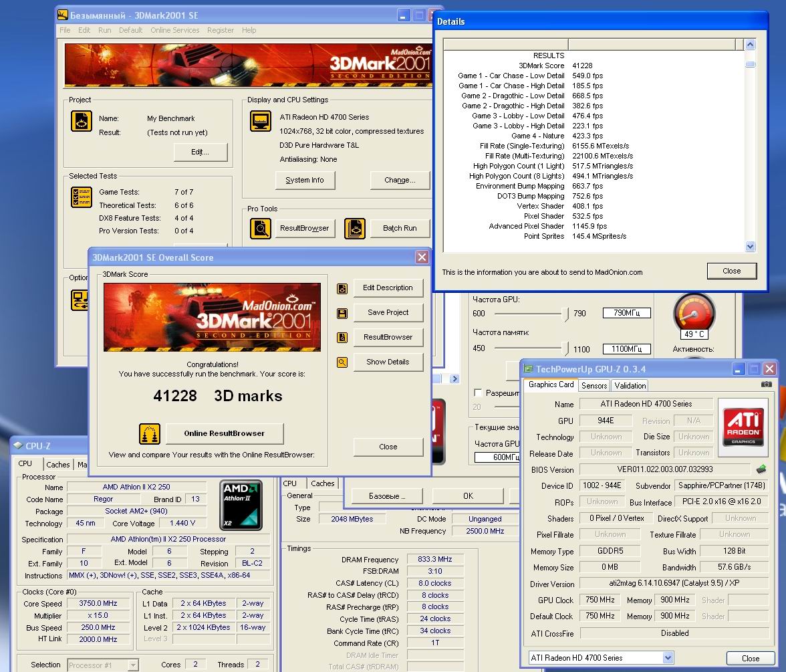Click the Edit Description icon in Overall Score
The height and width of the screenshot is (672, 786).
[x=342, y=288]
